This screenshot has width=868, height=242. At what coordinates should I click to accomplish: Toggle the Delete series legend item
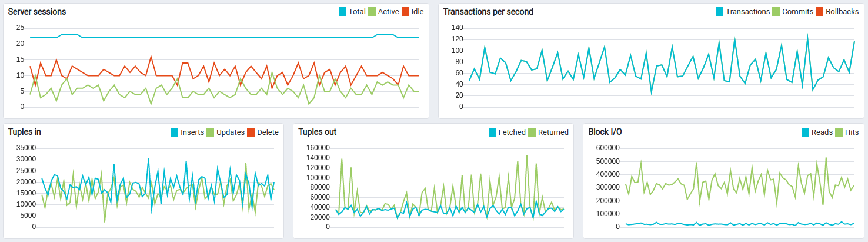point(251,132)
